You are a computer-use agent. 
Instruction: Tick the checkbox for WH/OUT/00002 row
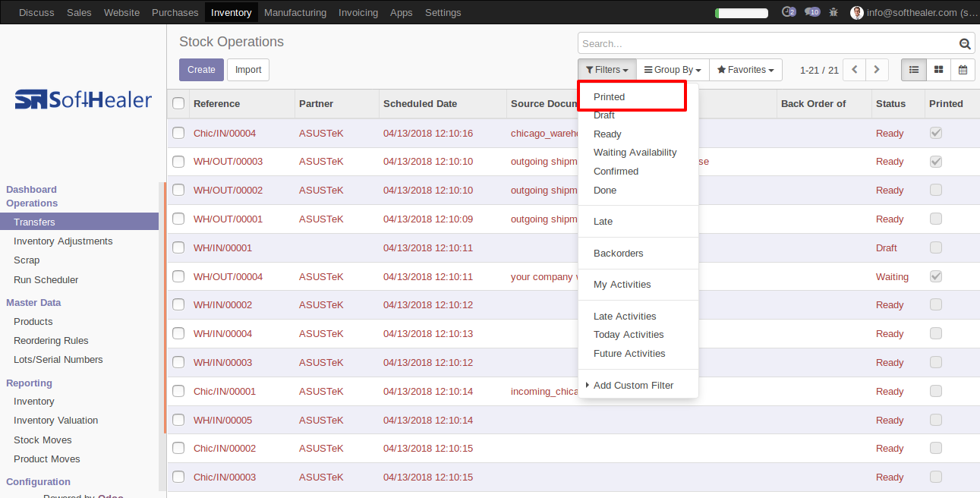coord(178,190)
